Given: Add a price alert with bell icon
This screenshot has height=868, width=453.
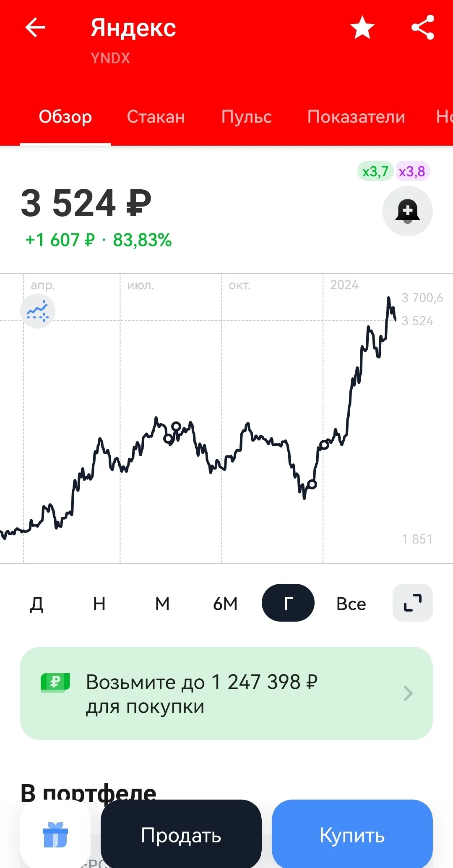Looking at the screenshot, I should coord(408,211).
